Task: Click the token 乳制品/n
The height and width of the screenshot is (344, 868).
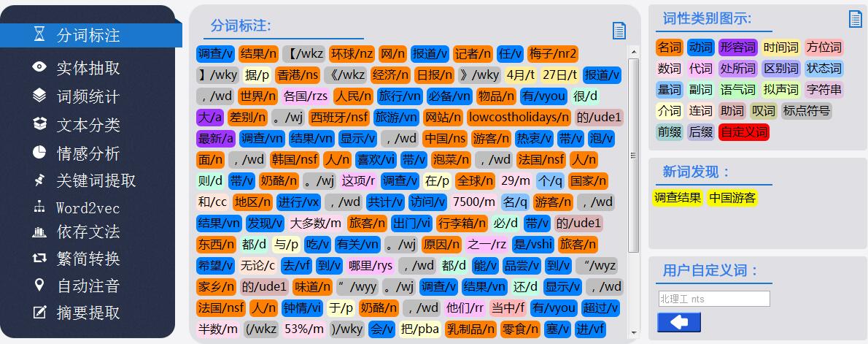Action: point(470,329)
